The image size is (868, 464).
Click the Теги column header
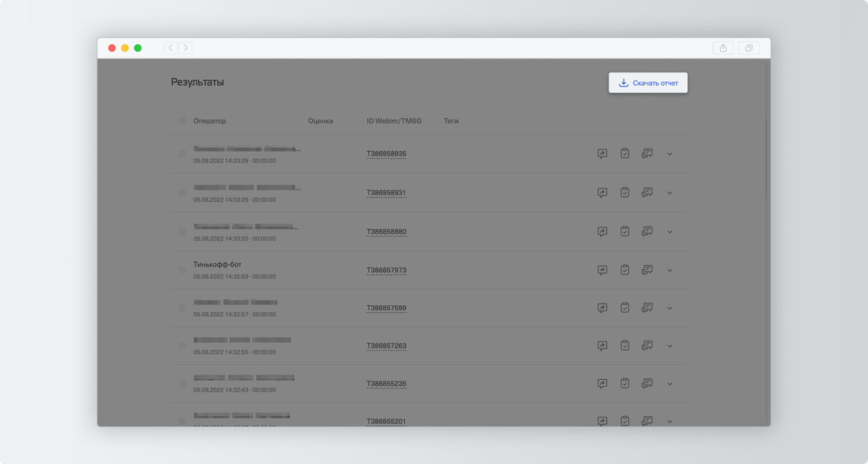pyautogui.click(x=451, y=120)
